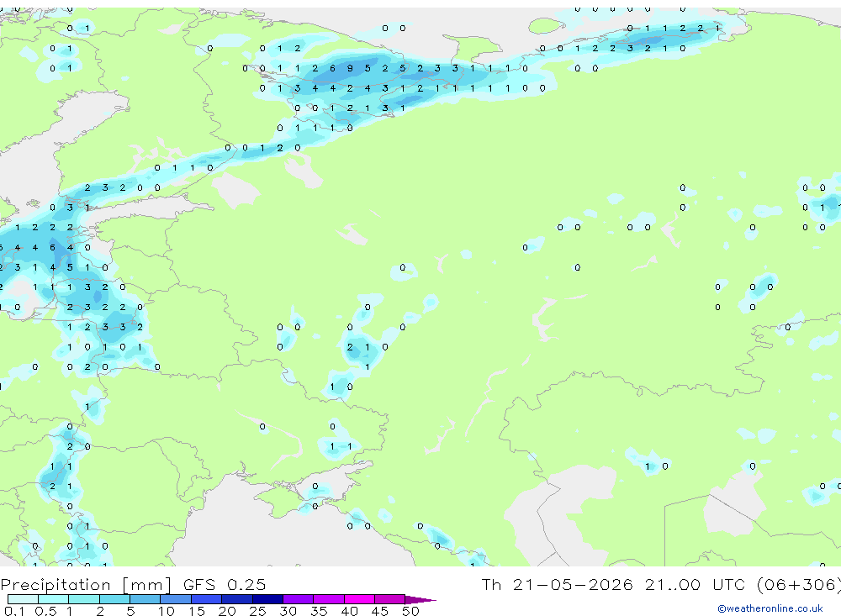Click the legend tick label '30'
The image size is (841, 616).
point(288,611)
